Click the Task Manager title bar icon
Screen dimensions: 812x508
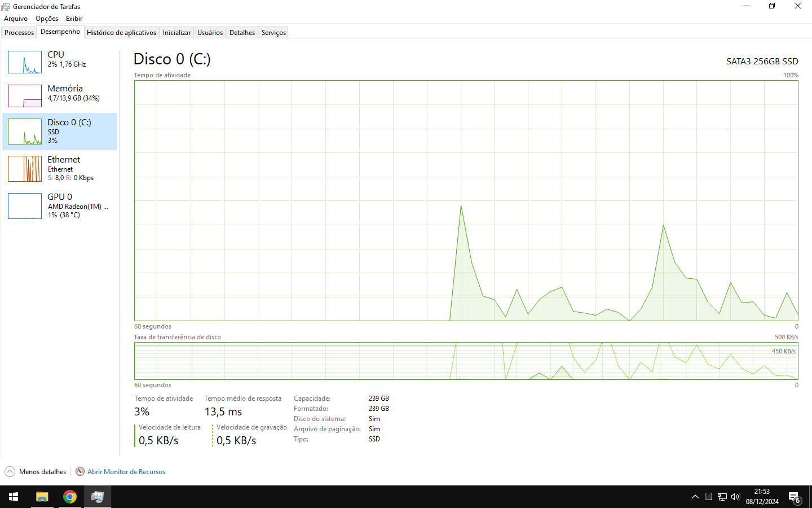click(x=6, y=7)
